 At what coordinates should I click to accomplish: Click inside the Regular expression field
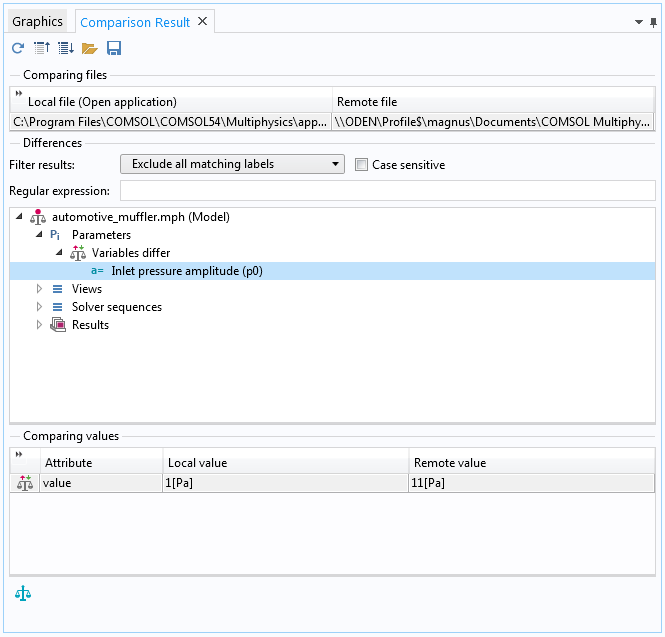[388, 191]
